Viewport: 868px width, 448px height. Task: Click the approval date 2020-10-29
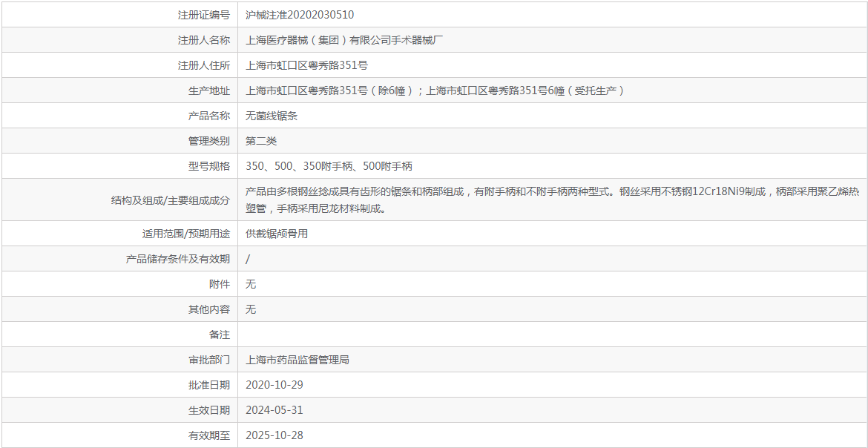(x=274, y=385)
